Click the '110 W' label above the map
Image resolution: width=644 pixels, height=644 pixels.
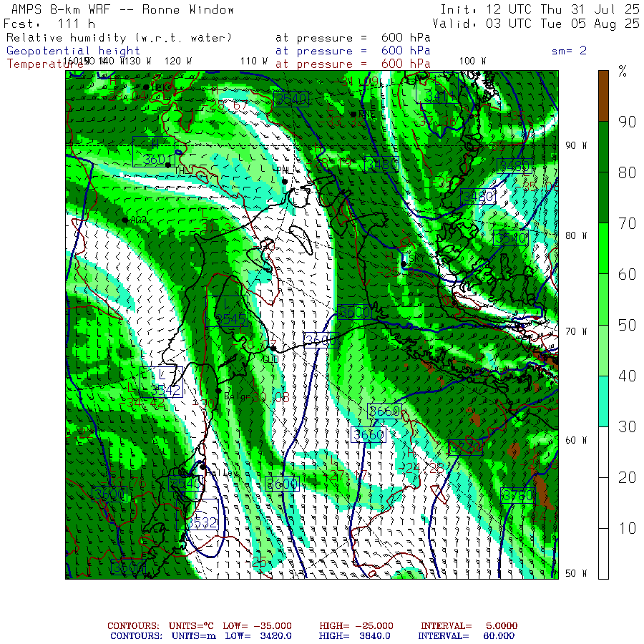[x=253, y=62]
